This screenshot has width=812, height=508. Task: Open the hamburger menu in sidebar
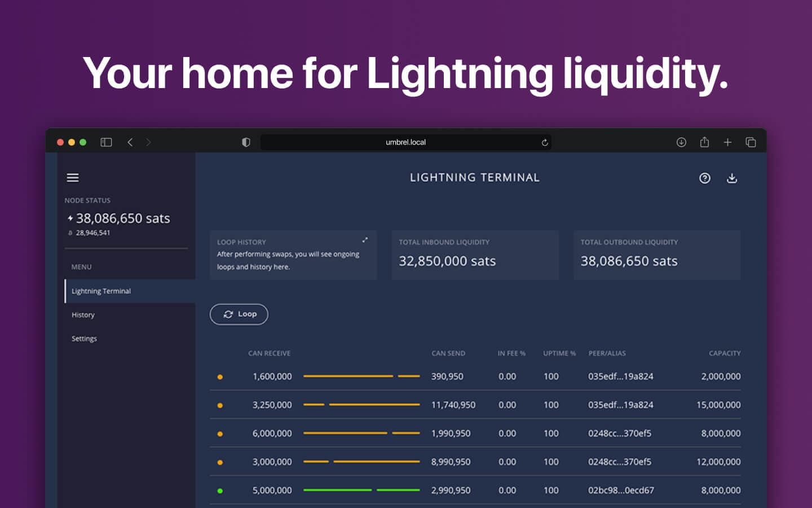73,178
